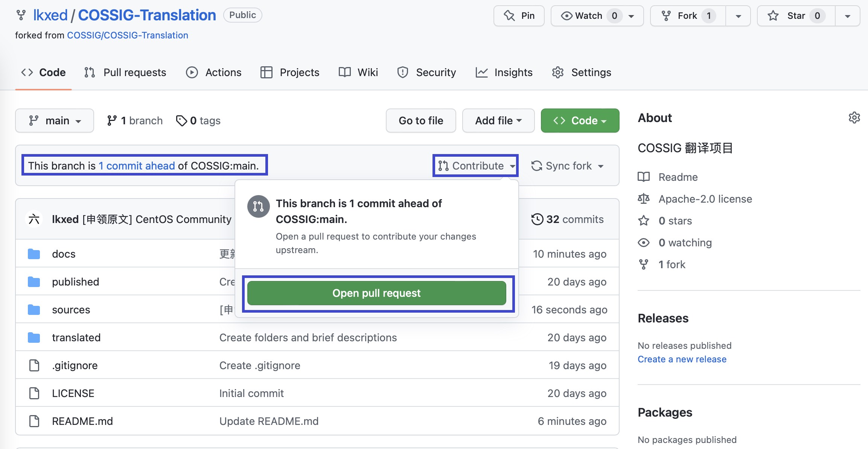This screenshot has height=449, width=868.
Task: Open the main branch selector dropdown
Action: pyautogui.click(x=55, y=121)
